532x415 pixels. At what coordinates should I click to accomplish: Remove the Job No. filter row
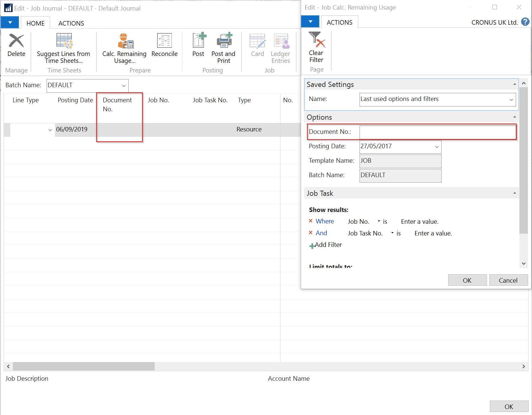pos(311,221)
